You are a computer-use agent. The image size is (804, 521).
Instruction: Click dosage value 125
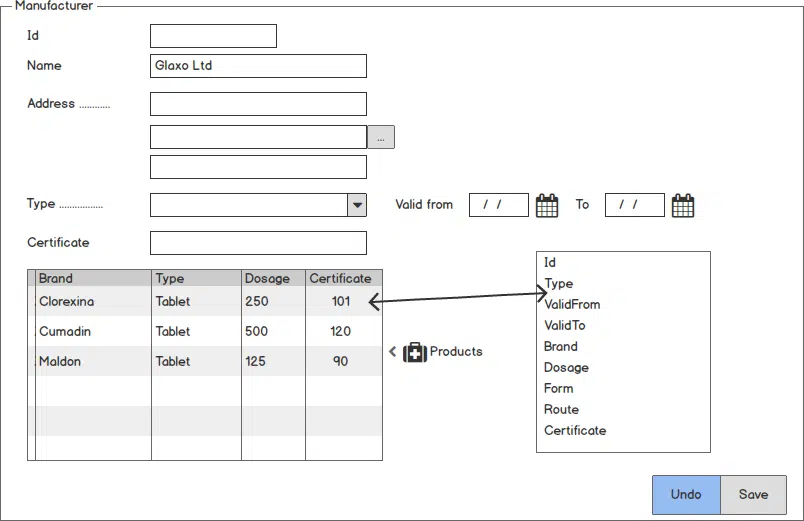[255, 362]
